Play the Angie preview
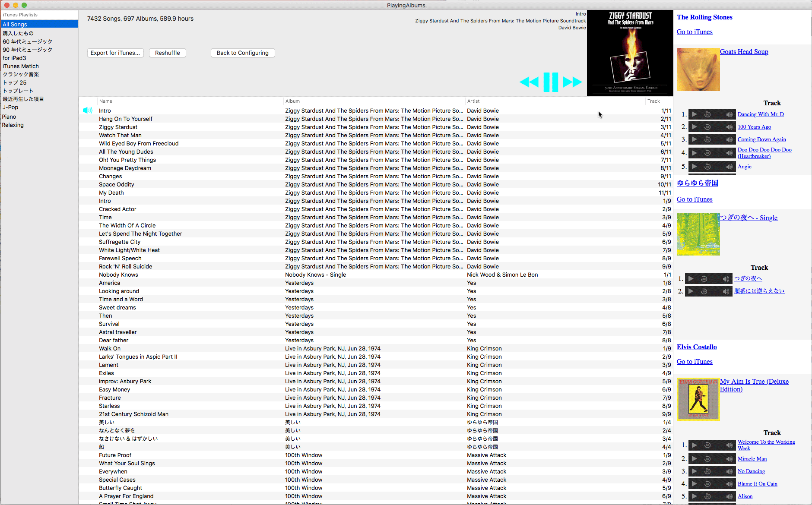Viewport: 812px width, 505px height. point(694,167)
